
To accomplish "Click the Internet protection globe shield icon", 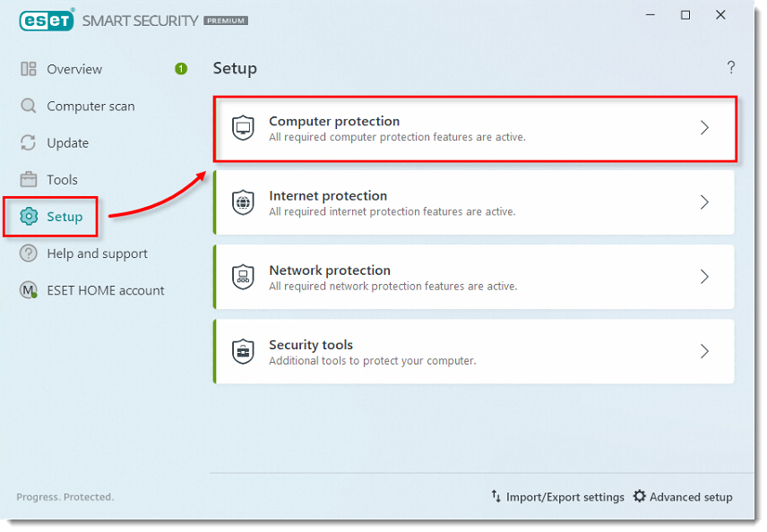I will [243, 202].
